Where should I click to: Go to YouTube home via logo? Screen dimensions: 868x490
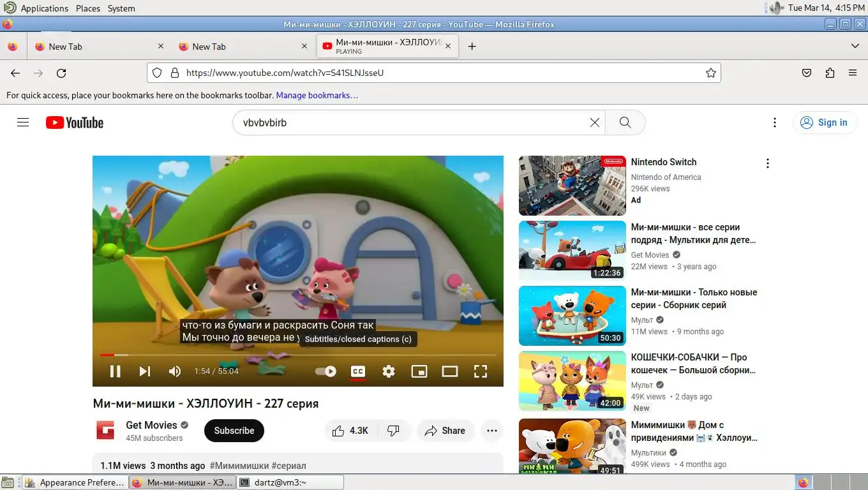click(x=75, y=122)
